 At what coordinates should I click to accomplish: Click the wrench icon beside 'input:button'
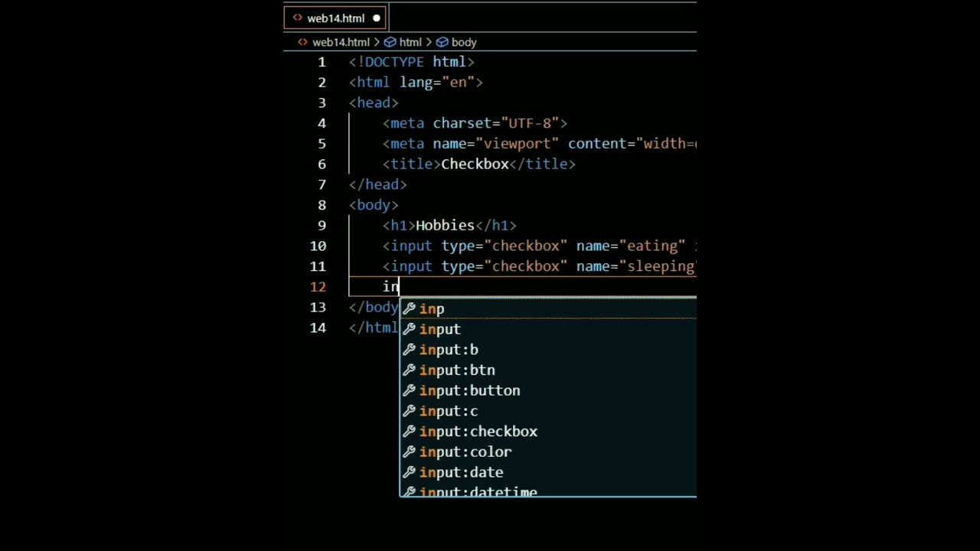(409, 390)
